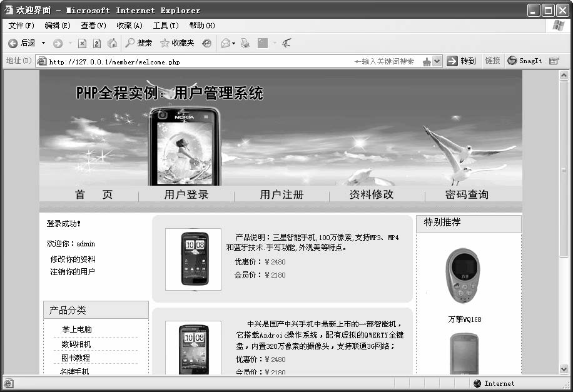Click the second recommended phone thumbnail
The image size is (573, 392).
[x=464, y=354]
